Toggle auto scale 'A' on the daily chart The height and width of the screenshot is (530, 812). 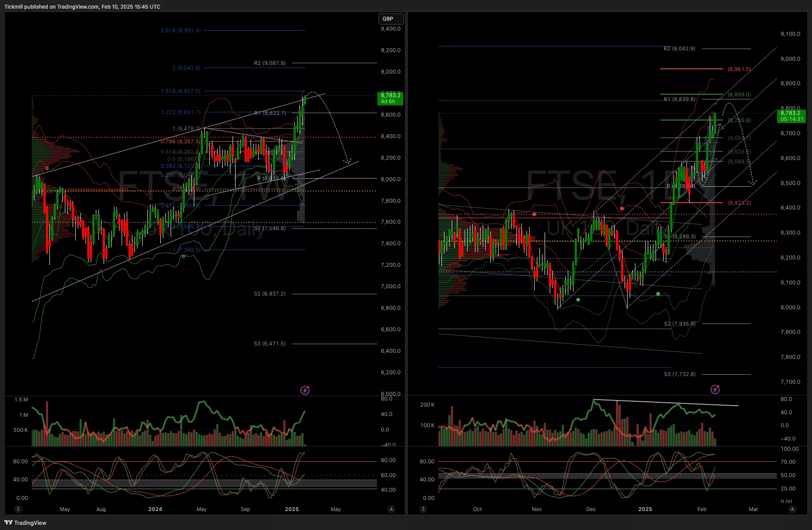tap(792, 509)
